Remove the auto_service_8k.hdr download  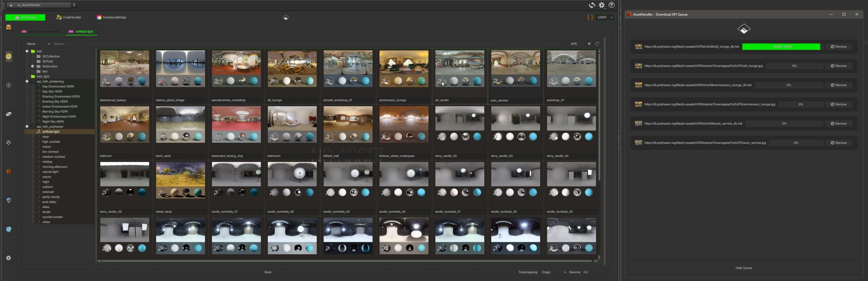839,124
